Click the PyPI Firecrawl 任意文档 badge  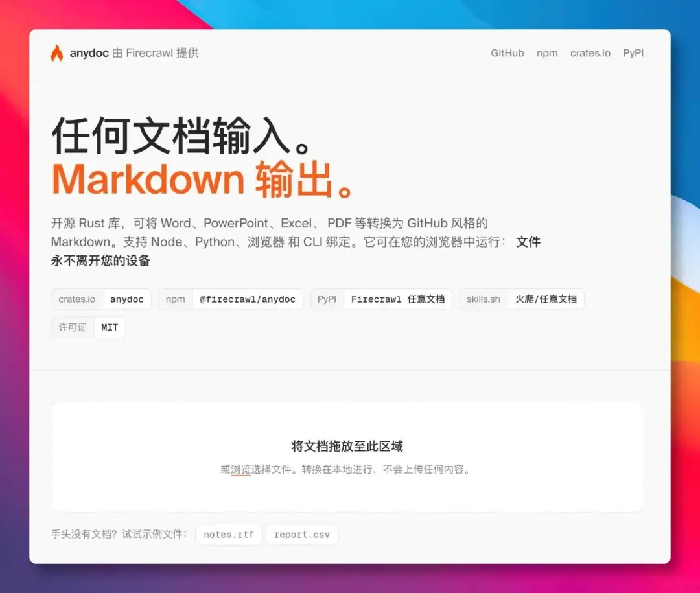click(381, 299)
